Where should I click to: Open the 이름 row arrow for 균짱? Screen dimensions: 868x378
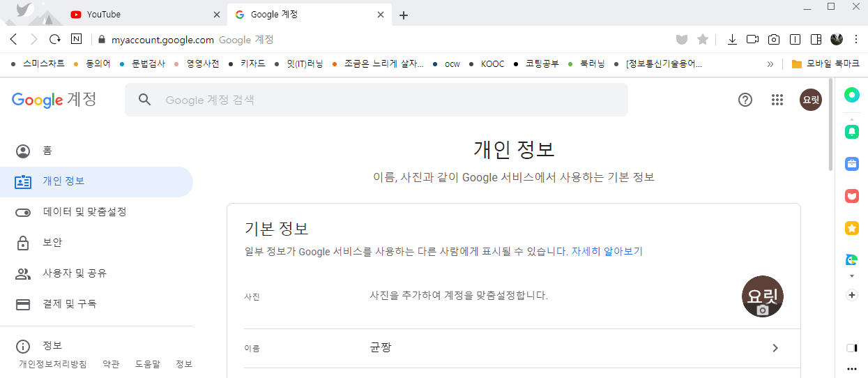pyautogui.click(x=775, y=348)
